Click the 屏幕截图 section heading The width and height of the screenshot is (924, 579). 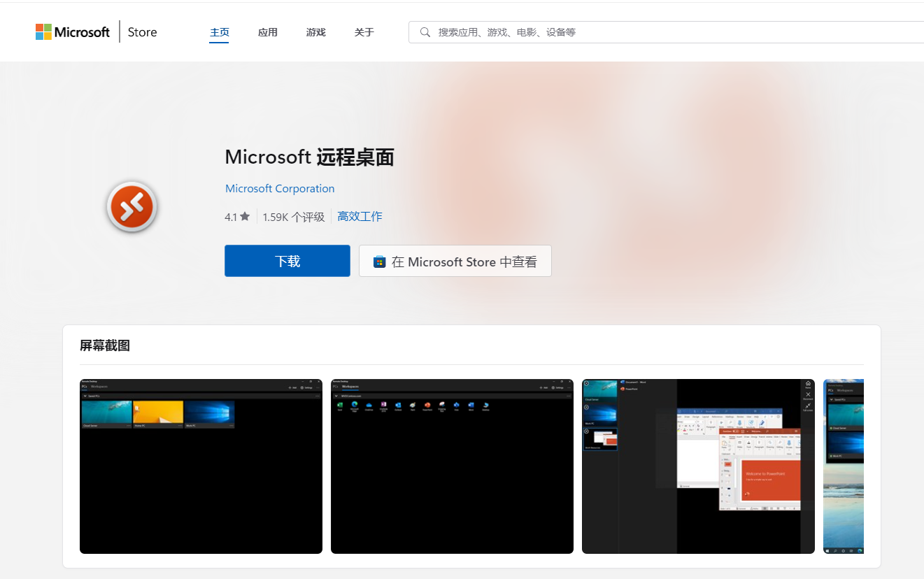[105, 345]
